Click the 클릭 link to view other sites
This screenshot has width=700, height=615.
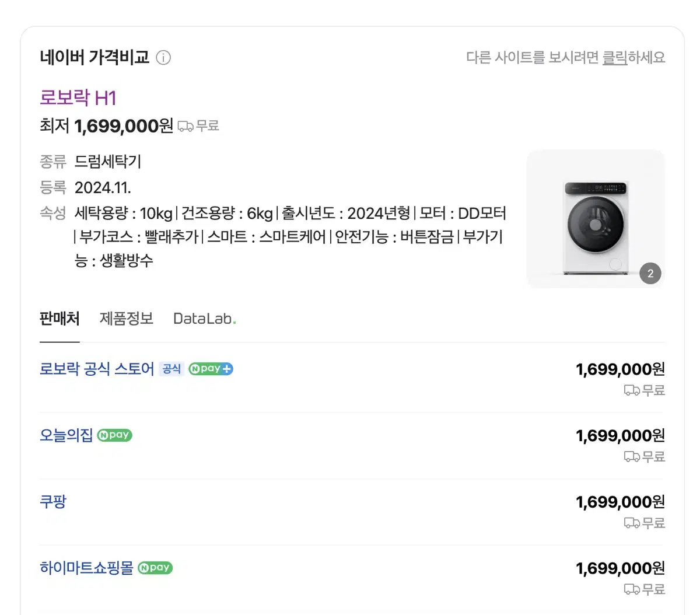615,58
